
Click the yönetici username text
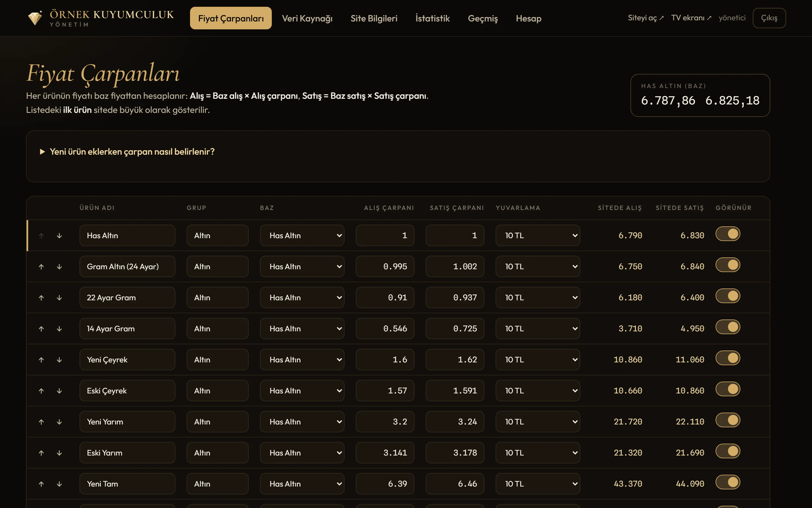coord(732,18)
